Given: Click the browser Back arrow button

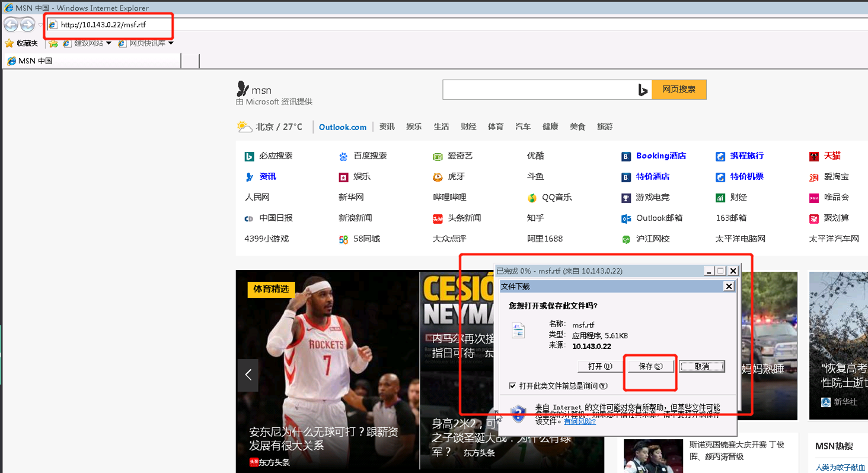Looking at the screenshot, I should (x=11, y=24).
